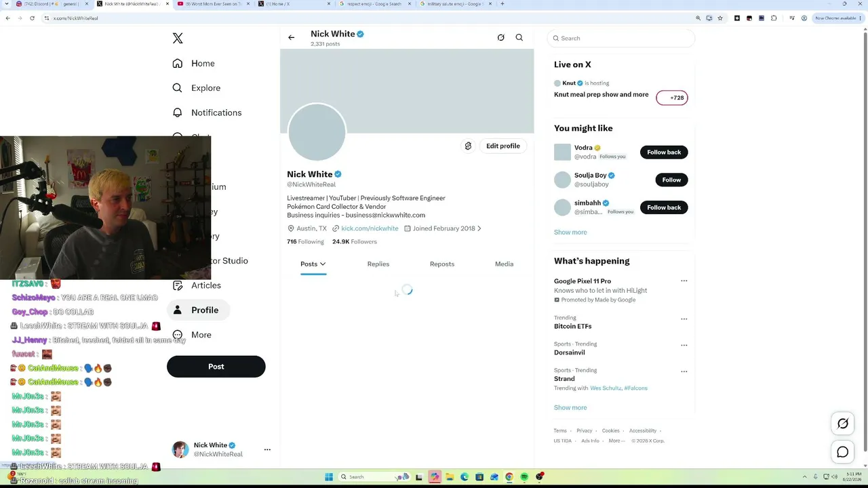
Task: Open more options for Google Pixel 11 Pro
Action: (684, 281)
